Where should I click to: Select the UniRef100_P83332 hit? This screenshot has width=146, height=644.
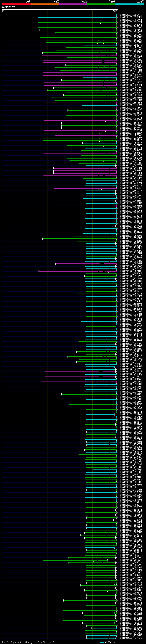tap(131, 244)
